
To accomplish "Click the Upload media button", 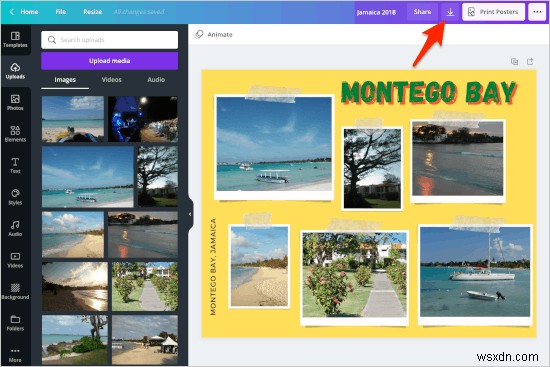I will [x=109, y=61].
